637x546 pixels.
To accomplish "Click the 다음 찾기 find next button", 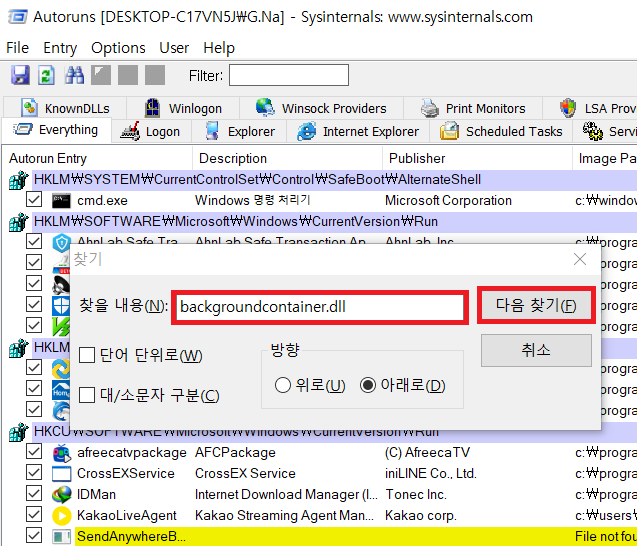I will 536,306.
